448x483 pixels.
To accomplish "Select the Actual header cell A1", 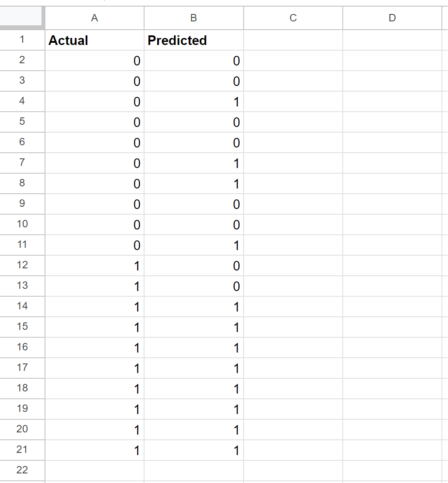I will (x=94, y=40).
